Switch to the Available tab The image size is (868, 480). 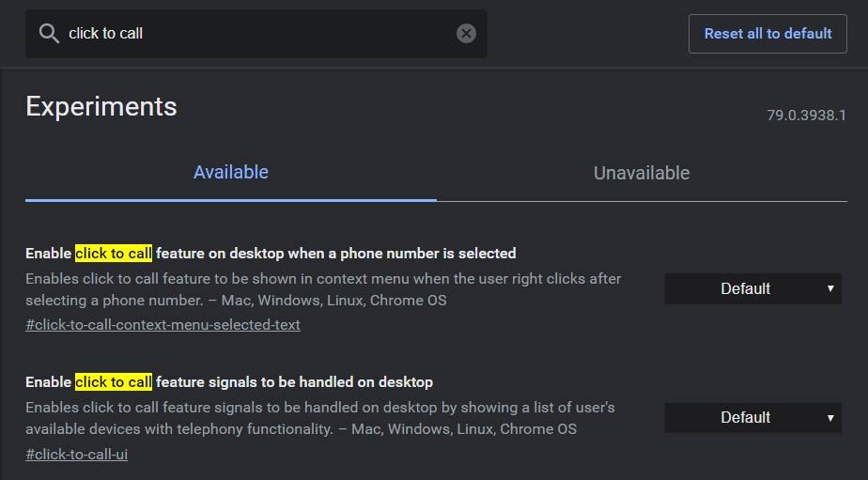(231, 172)
